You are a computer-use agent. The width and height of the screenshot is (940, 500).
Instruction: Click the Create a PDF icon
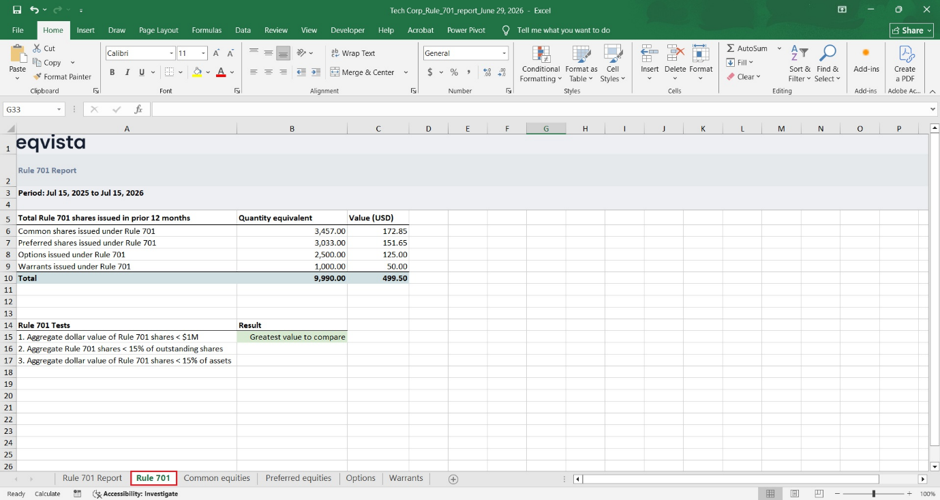pyautogui.click(x=905, y=53)
